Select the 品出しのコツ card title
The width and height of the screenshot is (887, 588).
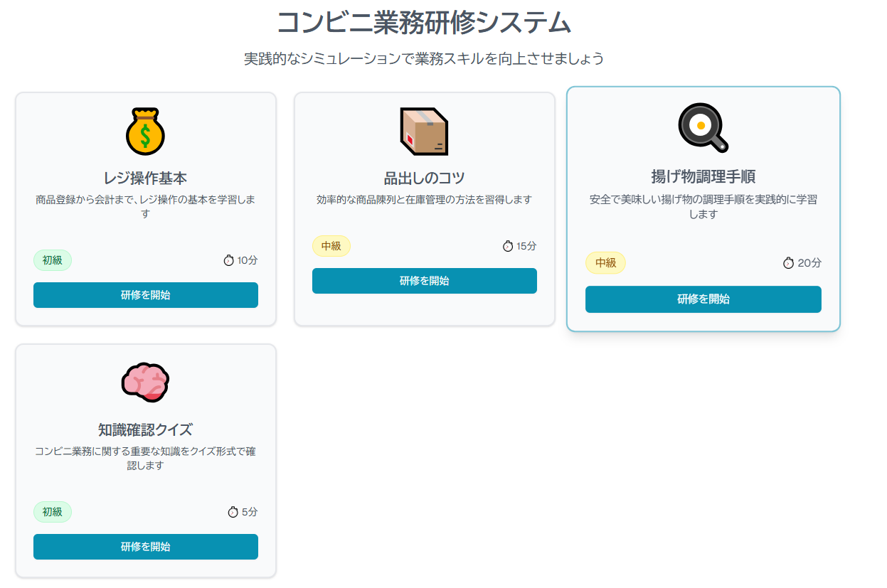(x=424, y=178)
